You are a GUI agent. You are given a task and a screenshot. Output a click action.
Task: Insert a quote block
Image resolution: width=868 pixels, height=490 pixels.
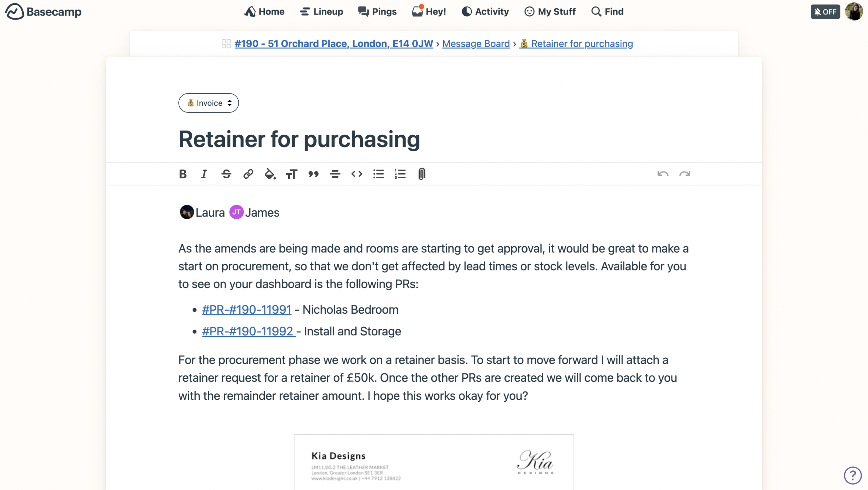[313, 174]
